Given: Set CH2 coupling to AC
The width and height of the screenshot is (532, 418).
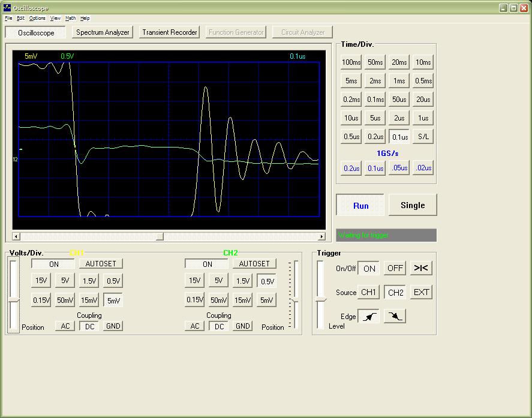Looking at the screenshot, I should (195, 326).
